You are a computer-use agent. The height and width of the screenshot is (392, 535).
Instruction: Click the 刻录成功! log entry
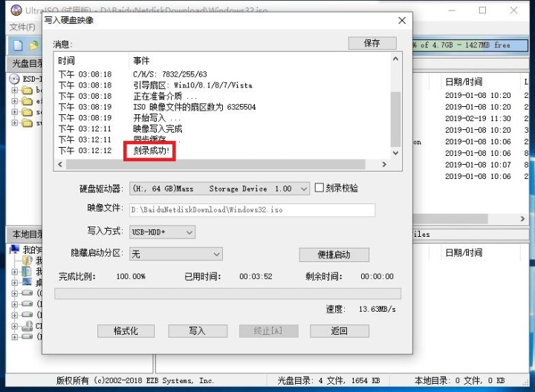(151, 151)
